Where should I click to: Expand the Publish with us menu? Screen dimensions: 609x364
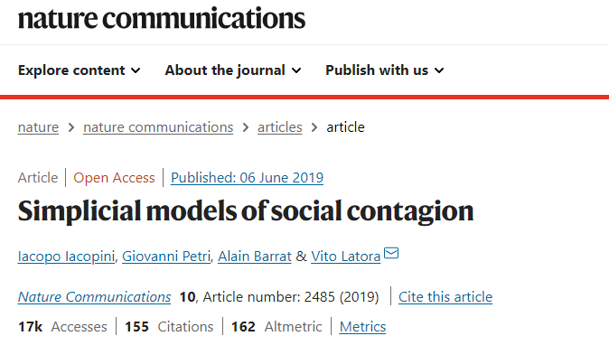point(384,70)
